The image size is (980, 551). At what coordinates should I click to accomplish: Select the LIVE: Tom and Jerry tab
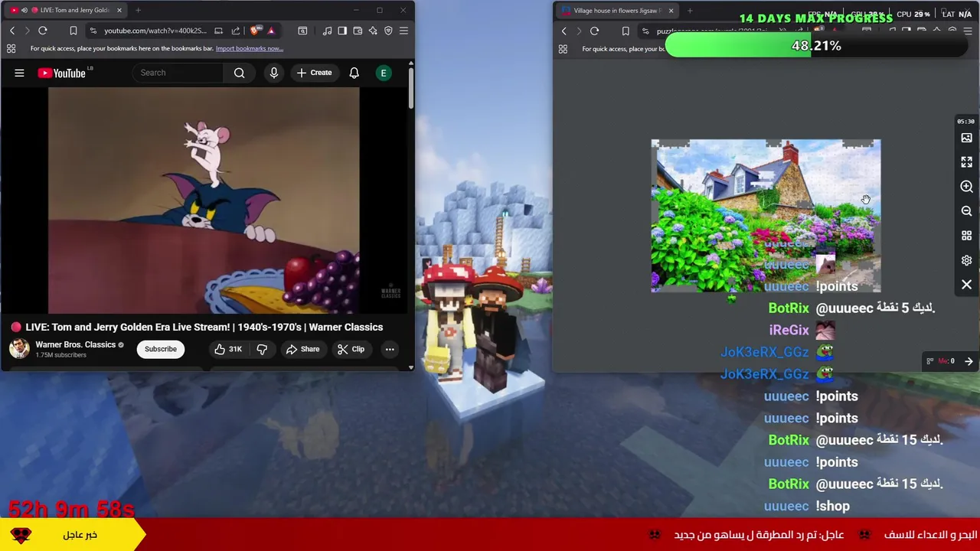pyautogui.click(x=65, y=10)
